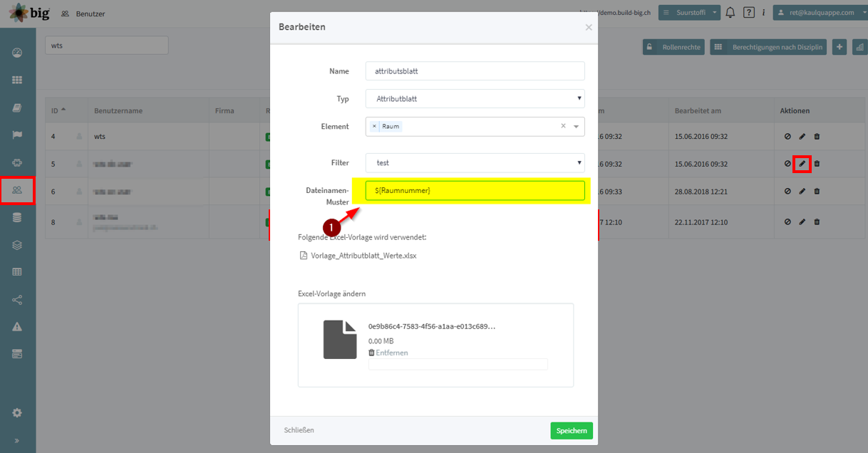Click Schließen to dismiss the dialog
Image resolution: width=868 pixels, height=453 pixels.
point(299,430)
